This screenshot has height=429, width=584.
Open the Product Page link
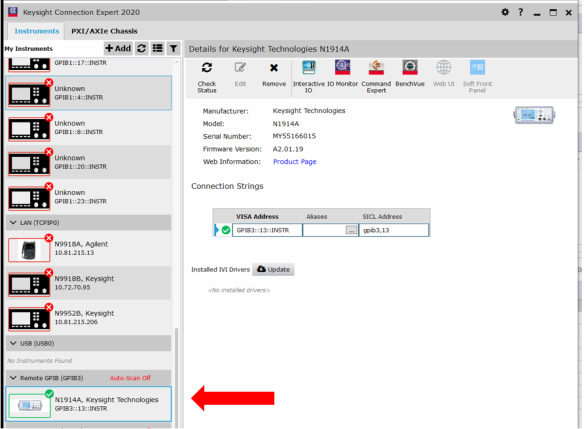point(295,162)
